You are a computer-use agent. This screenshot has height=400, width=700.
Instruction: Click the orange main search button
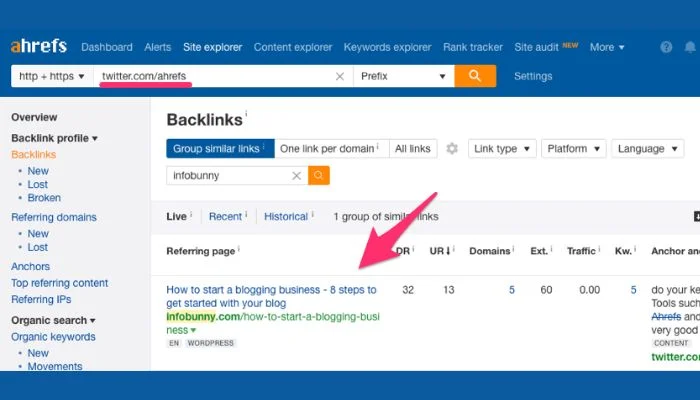pyautogui.click(x=475, y=76)
